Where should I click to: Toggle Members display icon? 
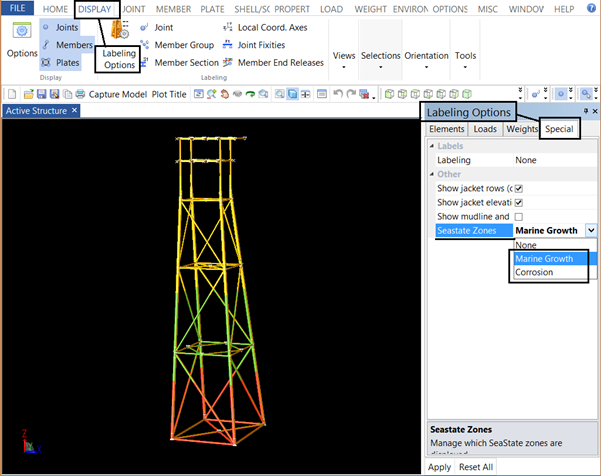click(46, 45)
